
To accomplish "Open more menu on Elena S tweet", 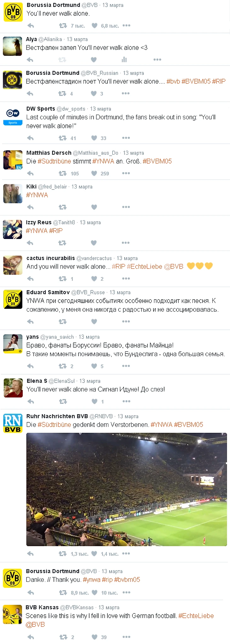I will (x=126, y=401).
